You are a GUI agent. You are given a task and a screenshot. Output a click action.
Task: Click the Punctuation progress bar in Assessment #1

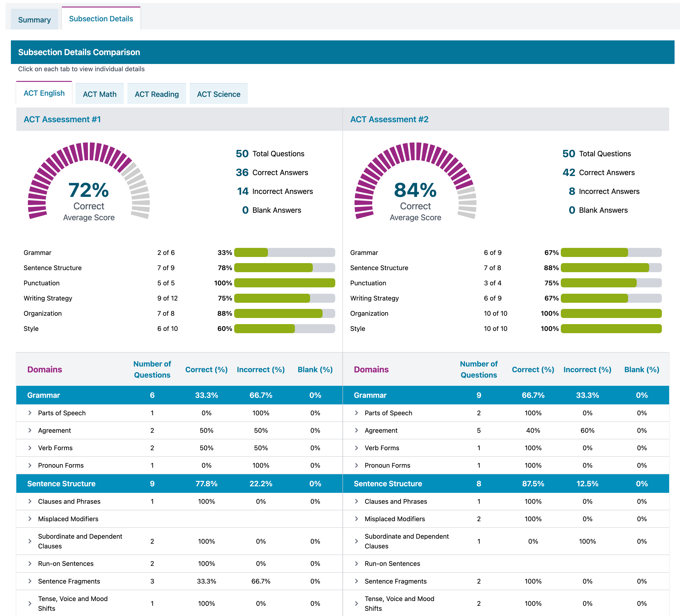pos(284,283)
